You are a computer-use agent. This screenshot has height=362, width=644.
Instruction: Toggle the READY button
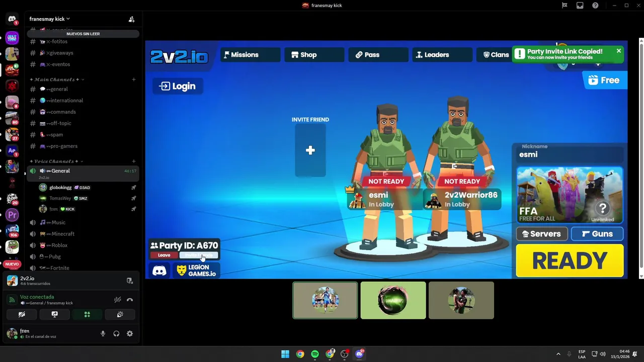[570, 261]
